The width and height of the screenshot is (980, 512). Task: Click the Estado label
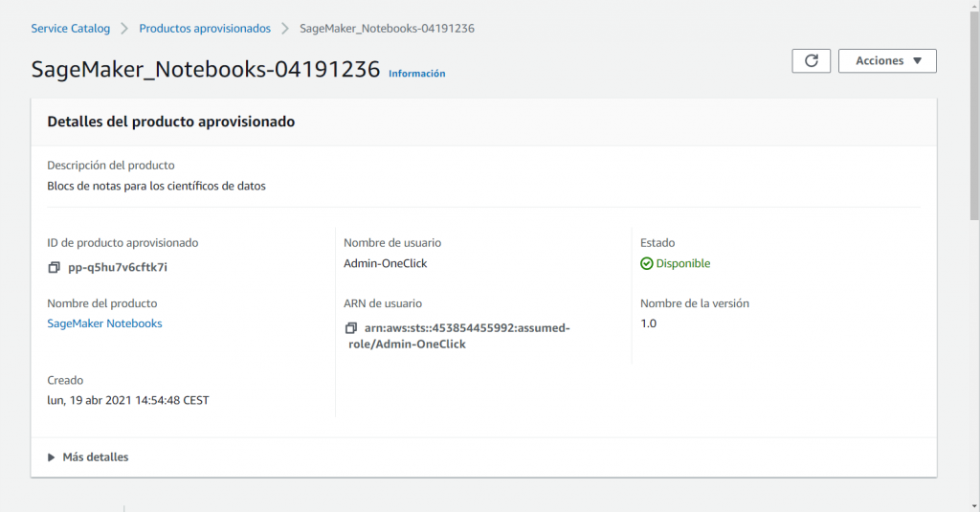[657, 242]
